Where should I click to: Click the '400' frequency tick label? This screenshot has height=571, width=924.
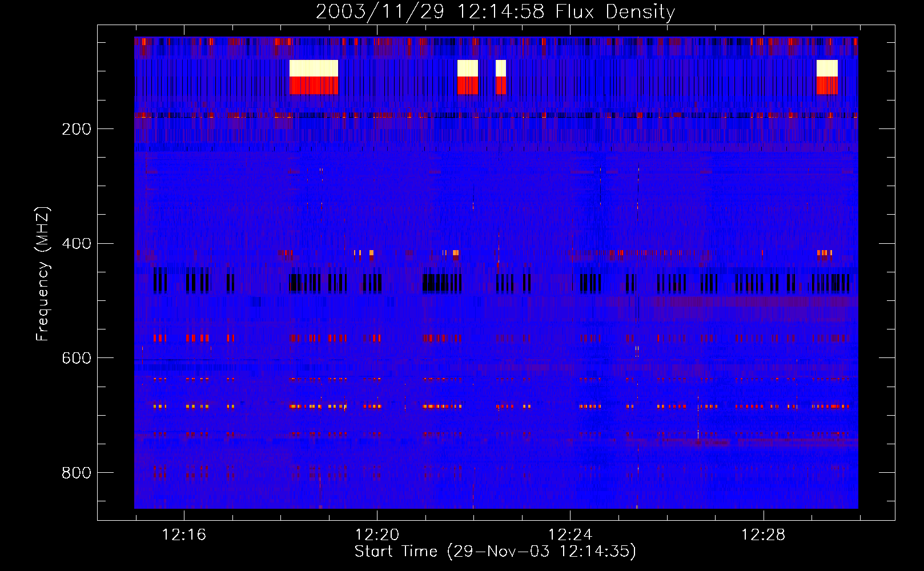(x=77, y=244)
